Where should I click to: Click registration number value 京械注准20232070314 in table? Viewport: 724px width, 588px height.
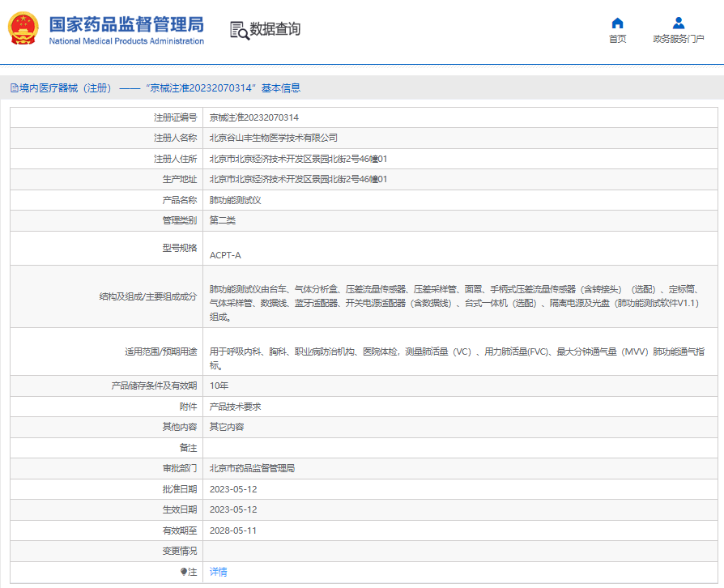tap(254, 117)
